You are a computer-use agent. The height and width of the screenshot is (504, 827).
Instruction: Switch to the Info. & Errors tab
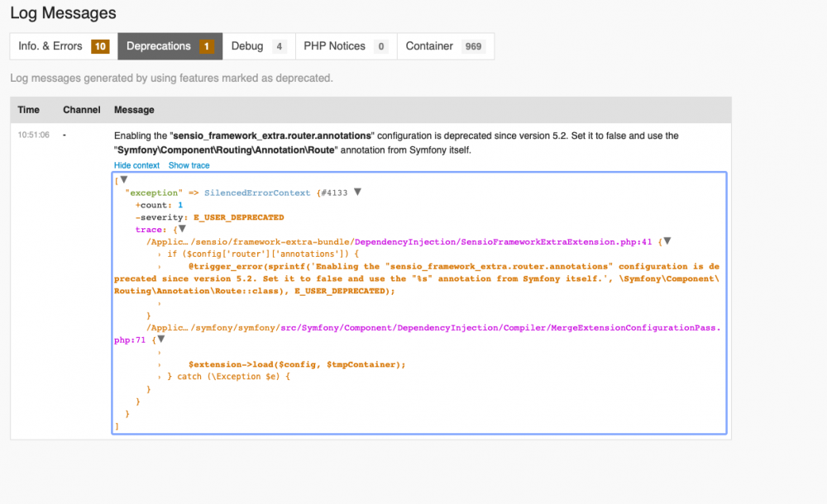[50, 46]
